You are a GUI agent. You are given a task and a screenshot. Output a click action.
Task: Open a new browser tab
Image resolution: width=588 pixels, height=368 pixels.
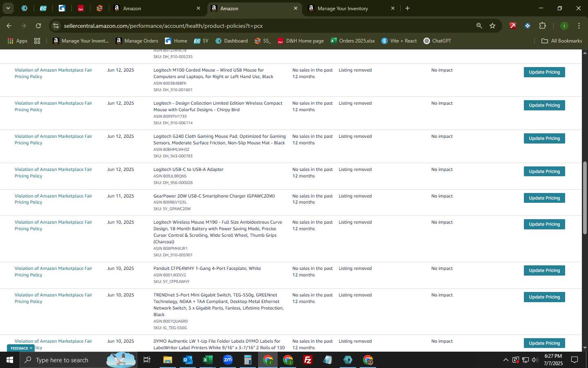click(x=407, y=8)
